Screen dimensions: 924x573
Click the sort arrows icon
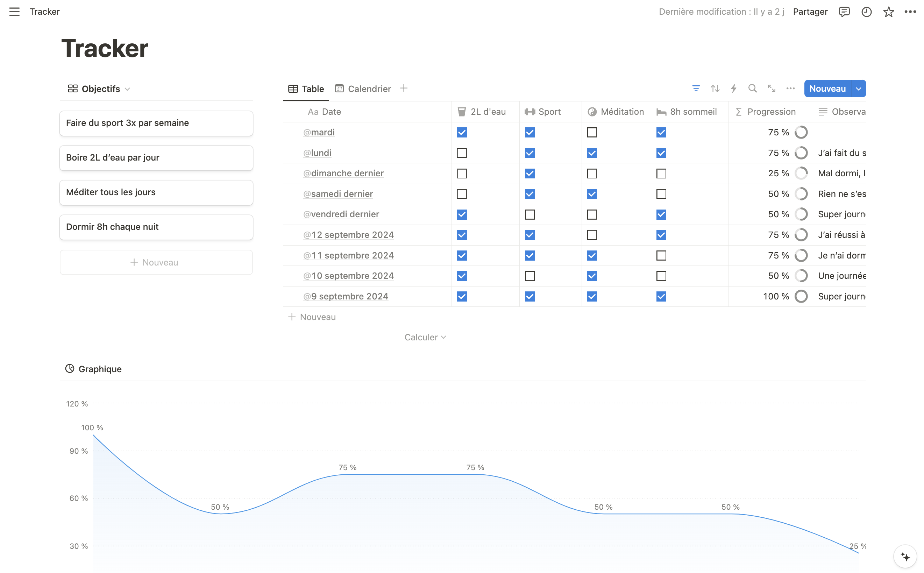(x=715, y=89)
